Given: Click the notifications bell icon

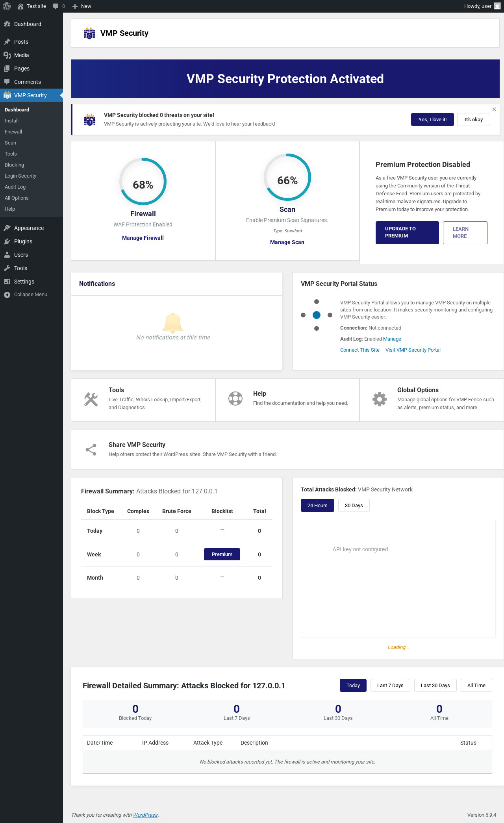Looking at the screenshot, I should coord(173,323).
